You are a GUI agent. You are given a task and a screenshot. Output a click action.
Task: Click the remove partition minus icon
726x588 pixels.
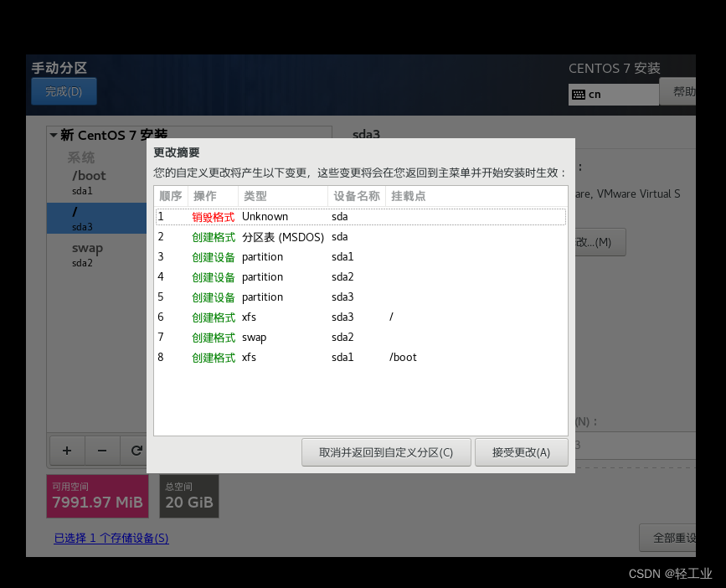tap(101, 451)
